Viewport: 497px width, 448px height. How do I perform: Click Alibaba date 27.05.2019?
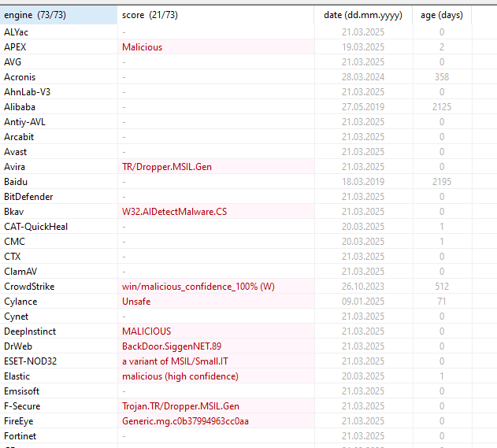(x=363, y=107)
